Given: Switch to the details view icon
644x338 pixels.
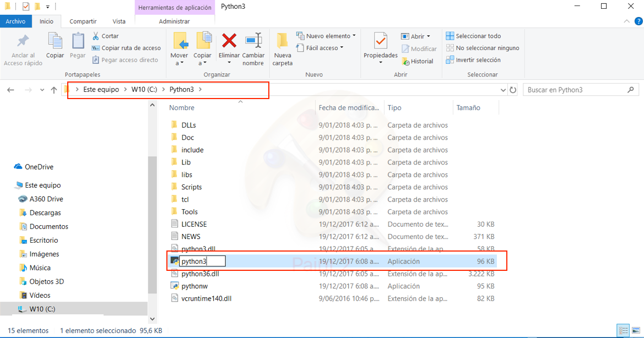Looking at the screenshot, I should [623, 330].
